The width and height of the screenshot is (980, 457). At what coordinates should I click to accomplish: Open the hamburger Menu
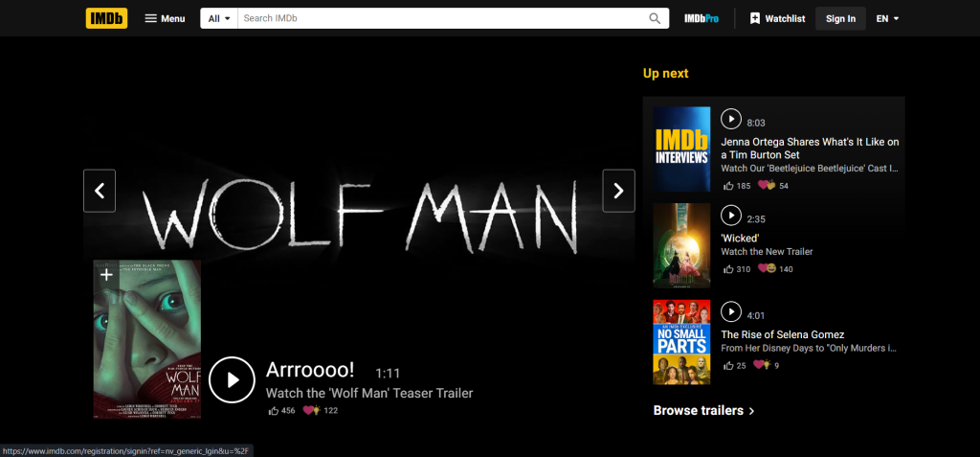[x=165, y=18]
